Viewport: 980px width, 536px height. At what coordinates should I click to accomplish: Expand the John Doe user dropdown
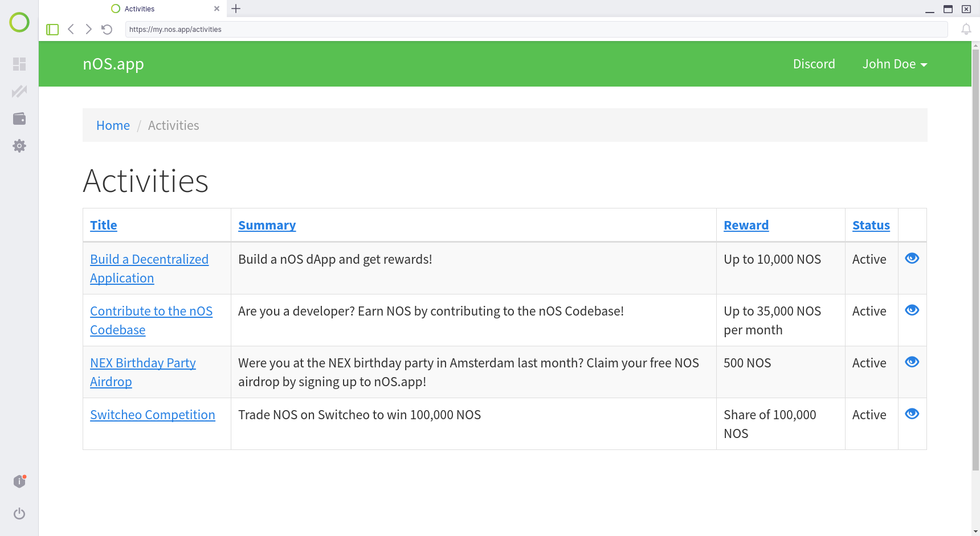coord(895,64)
